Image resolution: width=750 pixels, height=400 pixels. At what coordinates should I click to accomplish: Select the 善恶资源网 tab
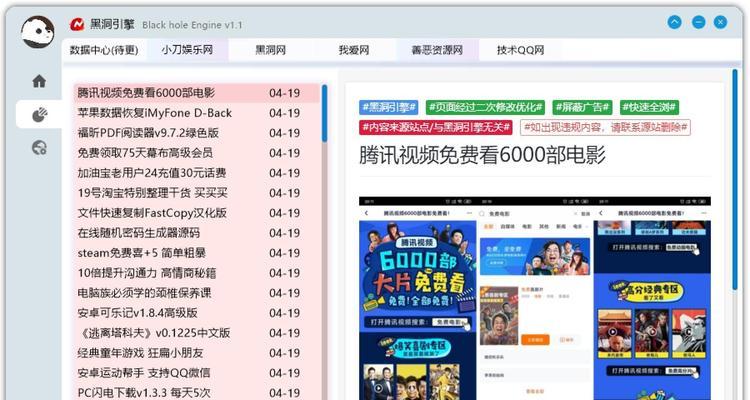click(437, 50)
